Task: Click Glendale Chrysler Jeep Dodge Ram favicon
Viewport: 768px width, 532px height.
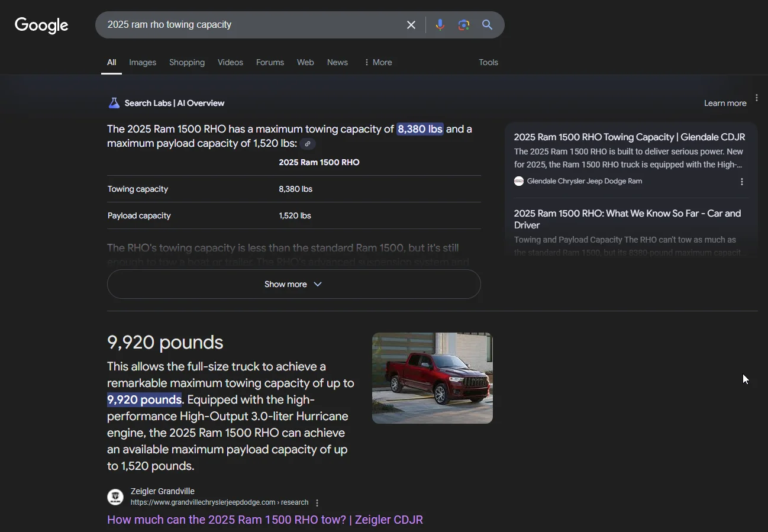Action: coord(519,181)
